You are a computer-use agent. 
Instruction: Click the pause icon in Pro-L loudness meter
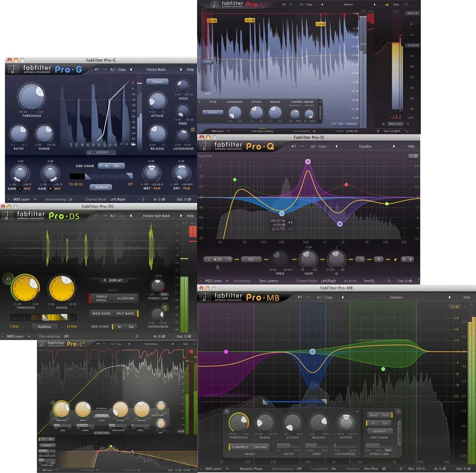coord(383,124)
